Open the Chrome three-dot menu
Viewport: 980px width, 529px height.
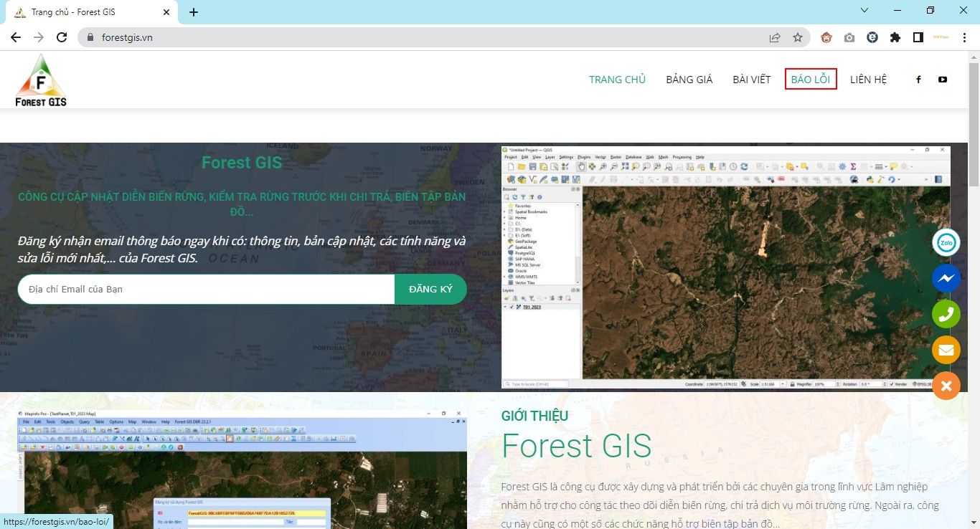click(x=965, y=37)
